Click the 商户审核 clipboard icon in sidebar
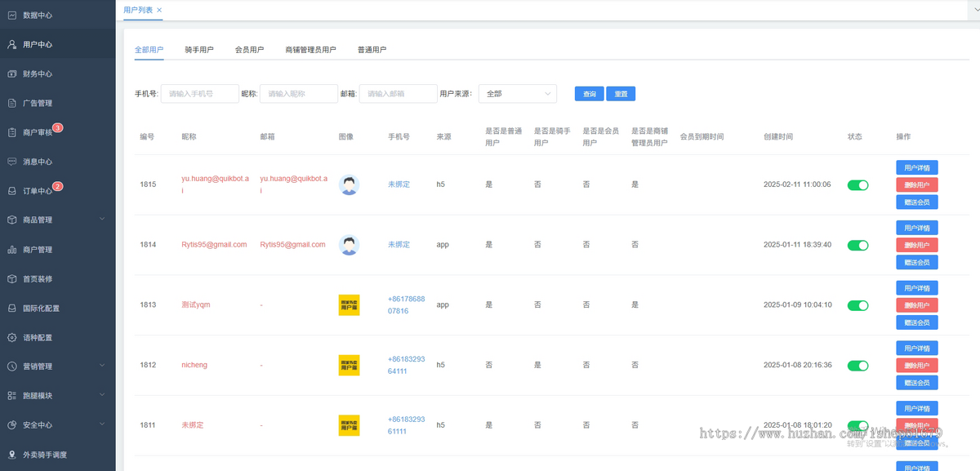980x471 pixels. tap(12, 132)
